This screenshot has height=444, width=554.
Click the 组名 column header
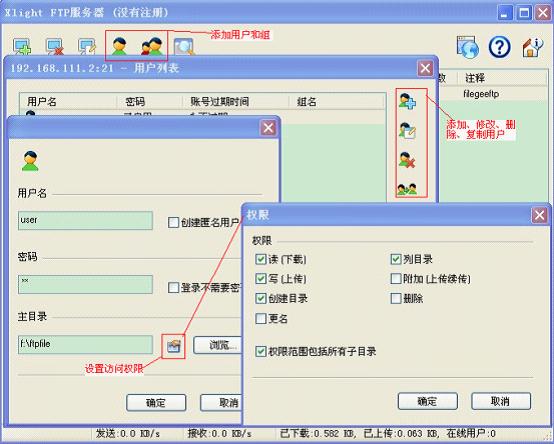pos(337,102)
